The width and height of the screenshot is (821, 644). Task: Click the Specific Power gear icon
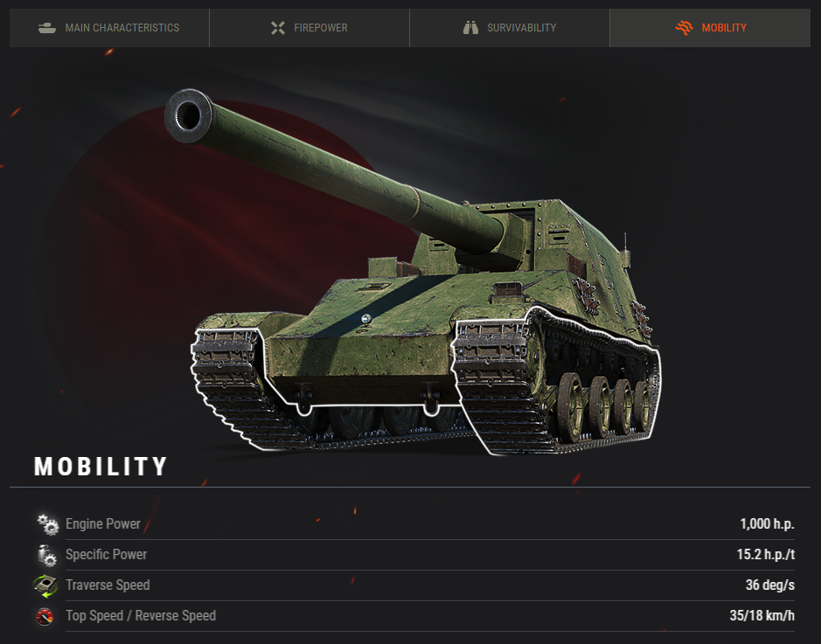pos(47,555)
